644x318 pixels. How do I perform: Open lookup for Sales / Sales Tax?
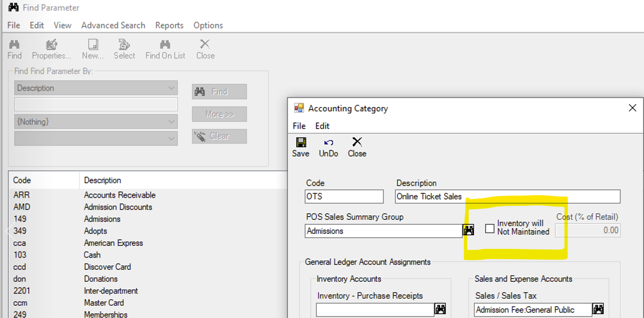click(598, 309)
